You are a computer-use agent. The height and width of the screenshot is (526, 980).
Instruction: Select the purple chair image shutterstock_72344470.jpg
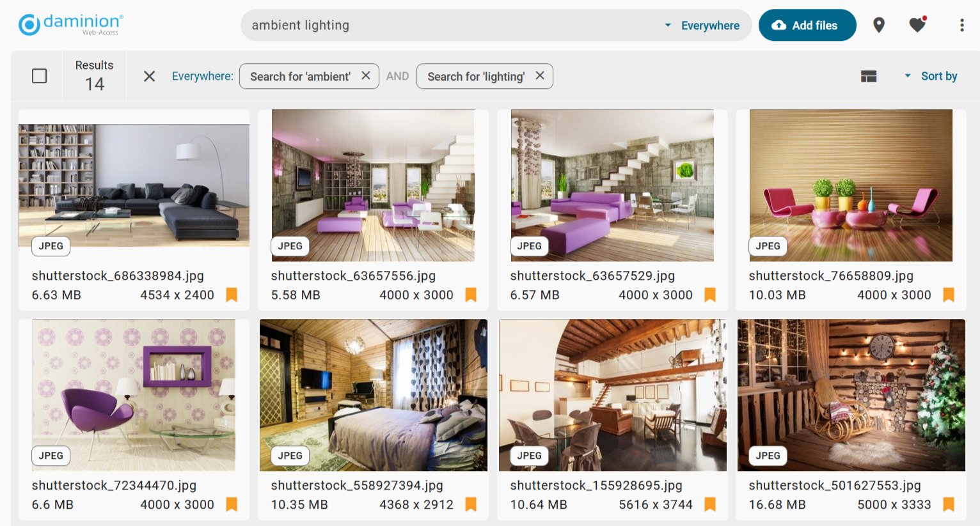(x=134, y=395)
